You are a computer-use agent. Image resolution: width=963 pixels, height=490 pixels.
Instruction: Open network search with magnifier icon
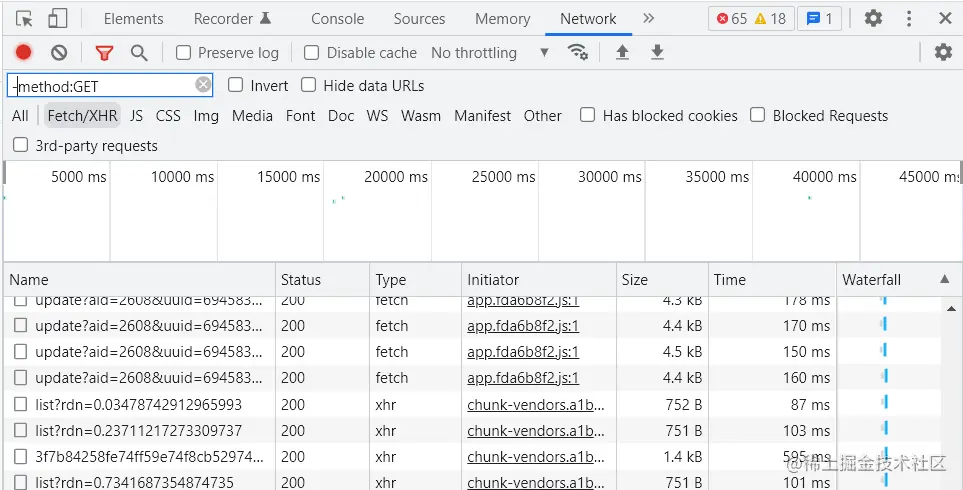pyautogui.click(x=139, y=52)
